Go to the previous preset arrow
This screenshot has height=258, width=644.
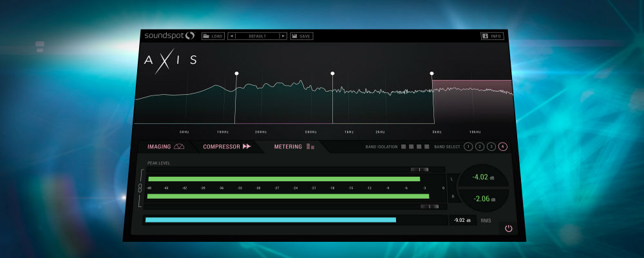pyautogui.click(x=232, y=36)
